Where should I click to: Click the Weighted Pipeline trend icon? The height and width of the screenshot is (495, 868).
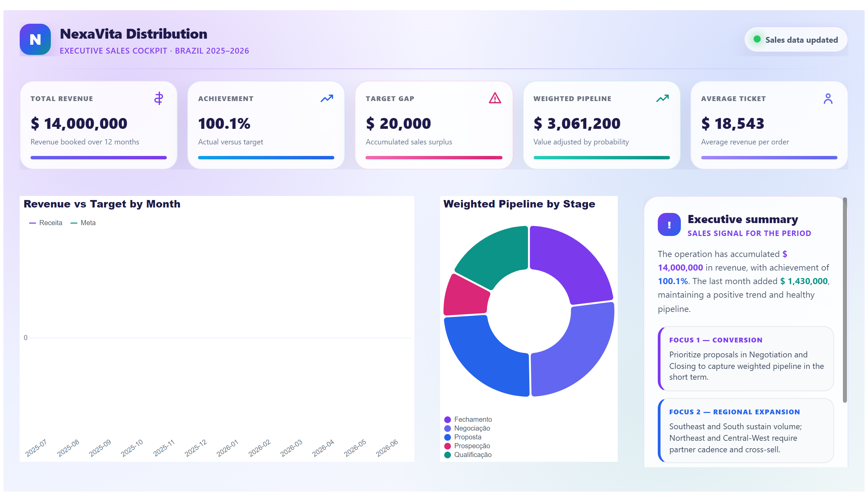click(x=662, y=99)
